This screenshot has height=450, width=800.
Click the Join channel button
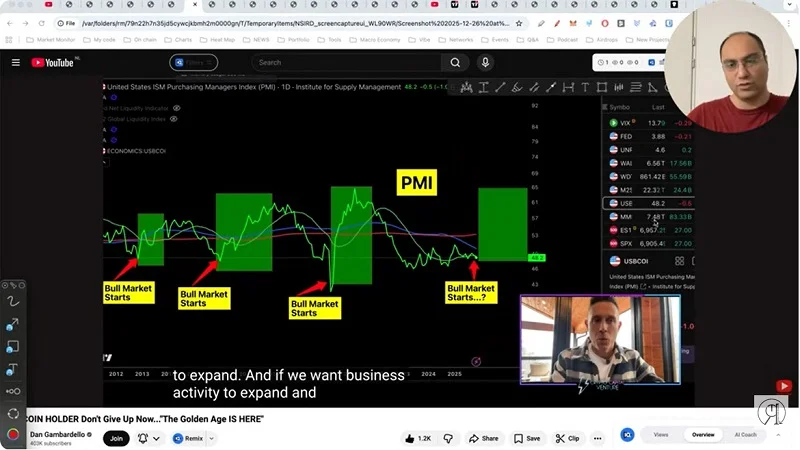point(116,438)
